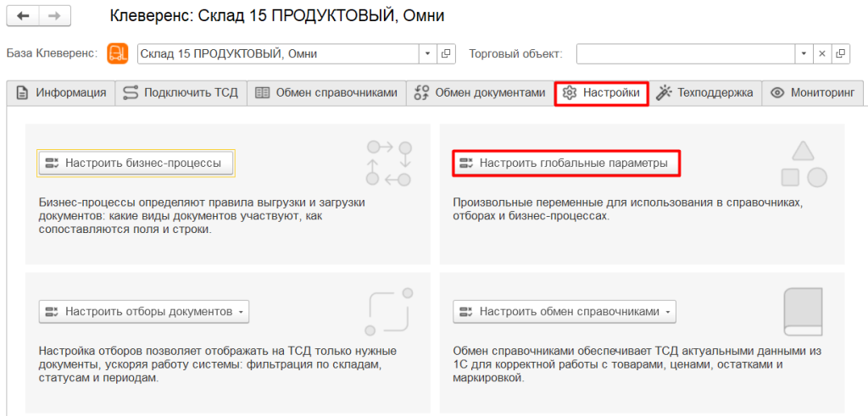Click the gear icon on Настройки tab
This screenshot has height=416, width=868.
pyautogui.click(x=569, y=93)
